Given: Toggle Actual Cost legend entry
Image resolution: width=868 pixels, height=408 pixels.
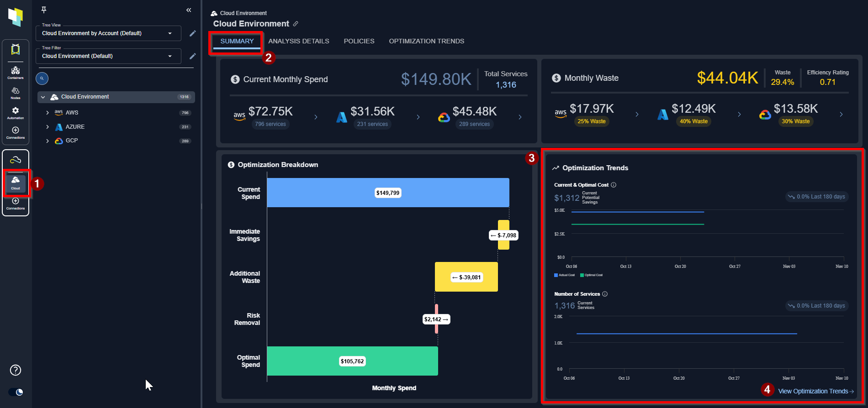Looking at the screenshot, I should pyautogui.click(x=564, y=275).
